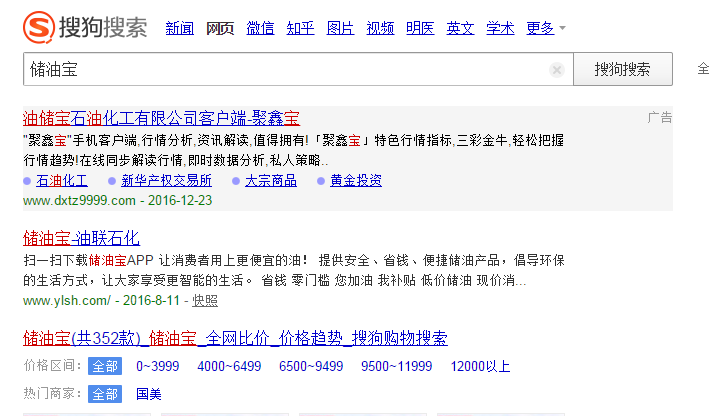Clear the search box with the X icon
The width and height of the screenshot is (710, 416).
(x=556, y=70)
